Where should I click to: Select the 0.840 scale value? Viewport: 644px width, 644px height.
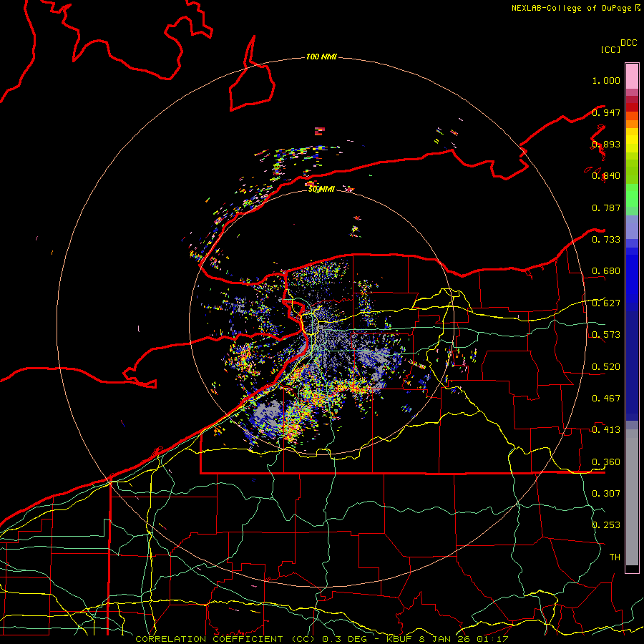[x=606, y=176]
